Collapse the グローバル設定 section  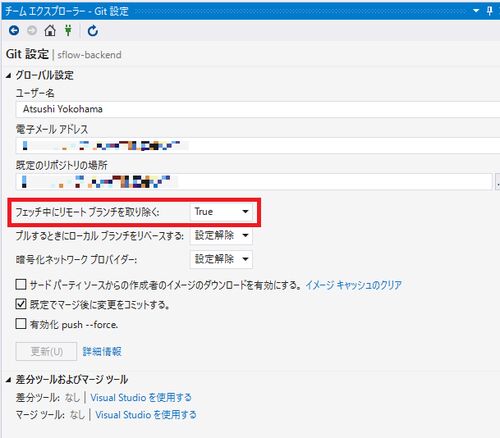(9, 76)
